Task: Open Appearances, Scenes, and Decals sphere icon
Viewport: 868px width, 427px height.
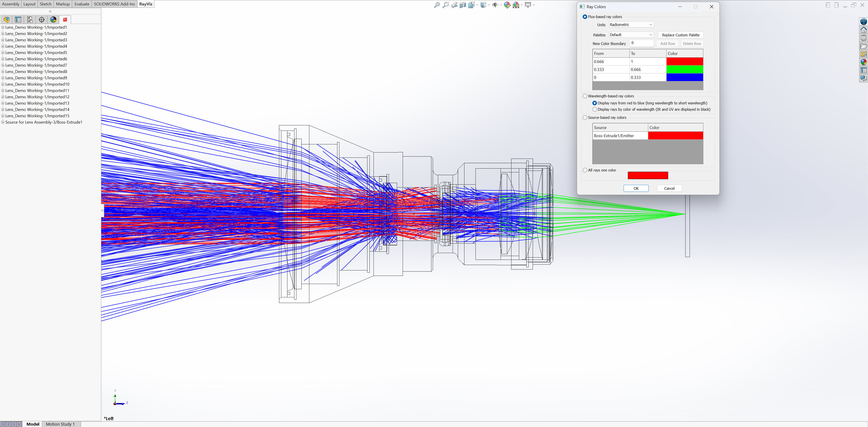Action: (x=863, y=62)
